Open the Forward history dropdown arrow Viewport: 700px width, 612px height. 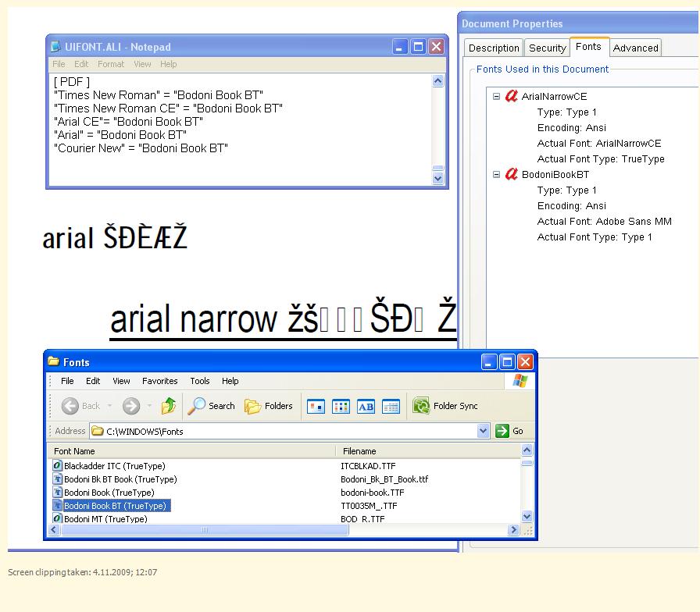(149, 406)
